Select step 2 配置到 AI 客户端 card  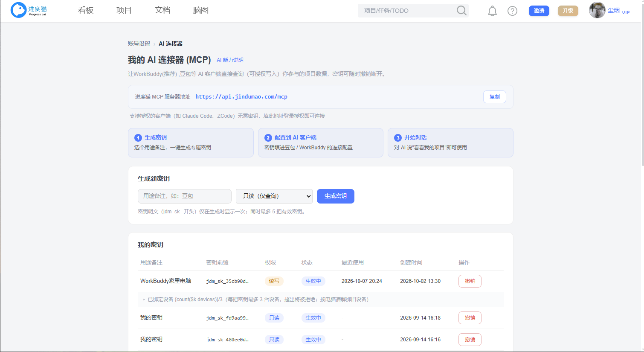coord(321,143)
